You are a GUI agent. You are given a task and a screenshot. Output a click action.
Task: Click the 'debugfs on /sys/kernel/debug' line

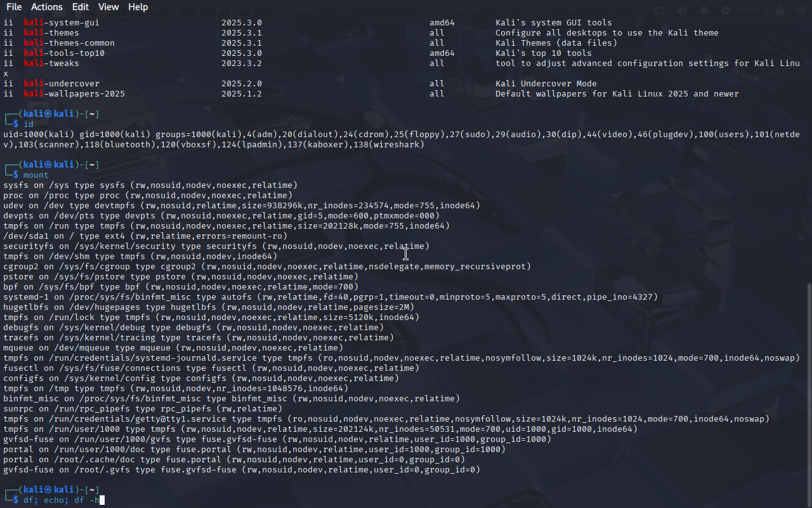click(193, 328)
